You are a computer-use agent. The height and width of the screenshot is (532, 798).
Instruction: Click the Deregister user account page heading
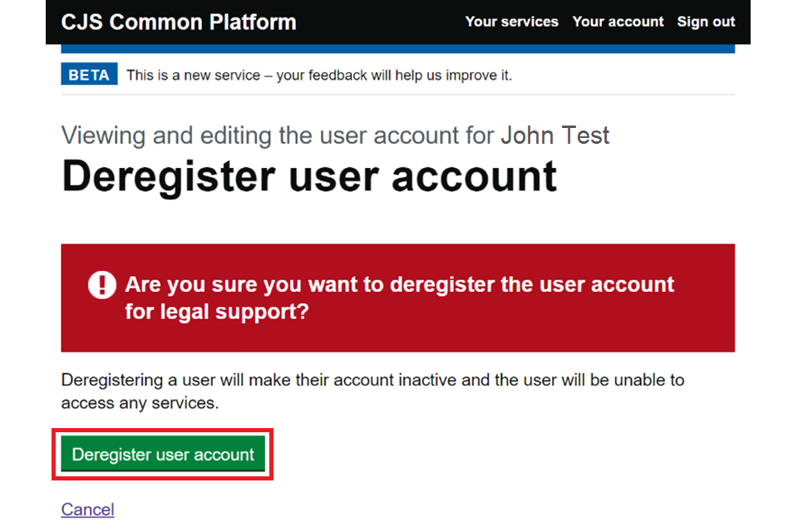point(308,177)
